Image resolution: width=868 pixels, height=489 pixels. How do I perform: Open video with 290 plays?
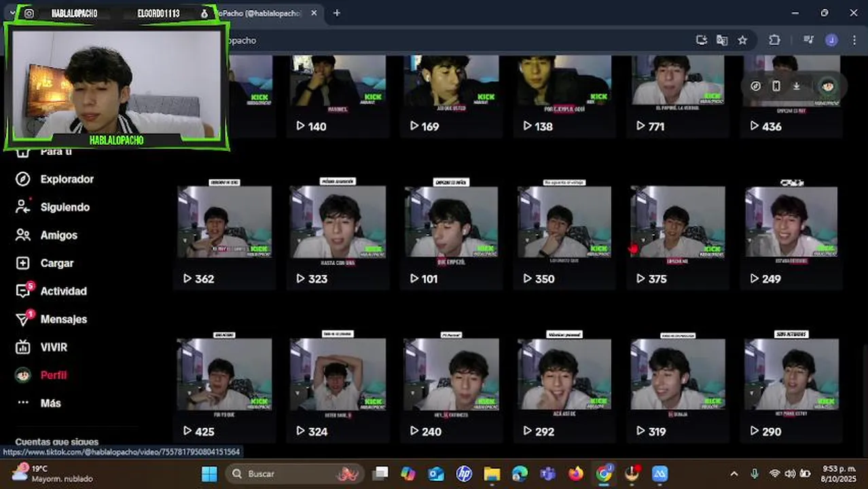792,388
